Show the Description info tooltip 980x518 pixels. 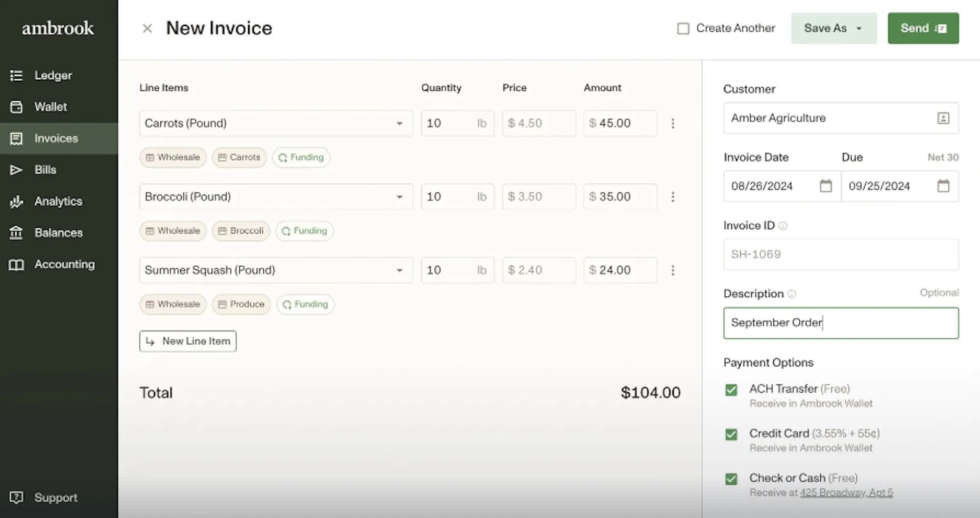tap(792, 294)
